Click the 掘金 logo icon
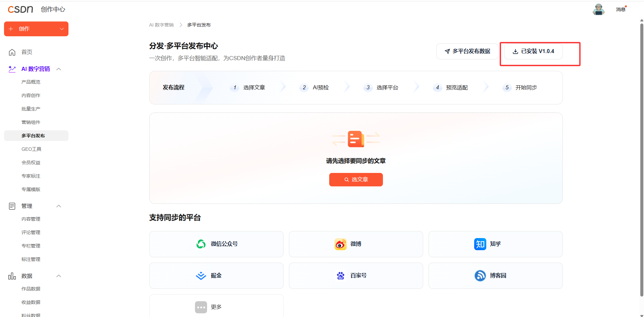The image size is (644, 317). point(201,276)
